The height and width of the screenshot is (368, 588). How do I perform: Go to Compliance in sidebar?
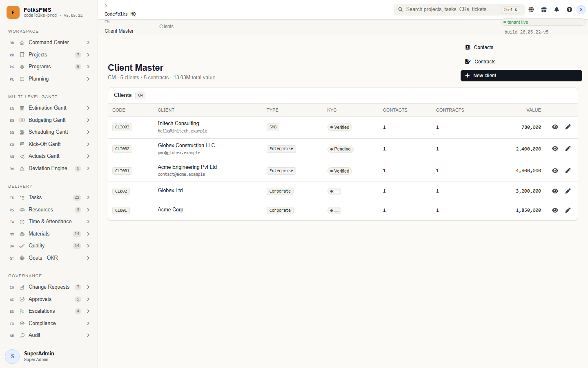(49, 323)
